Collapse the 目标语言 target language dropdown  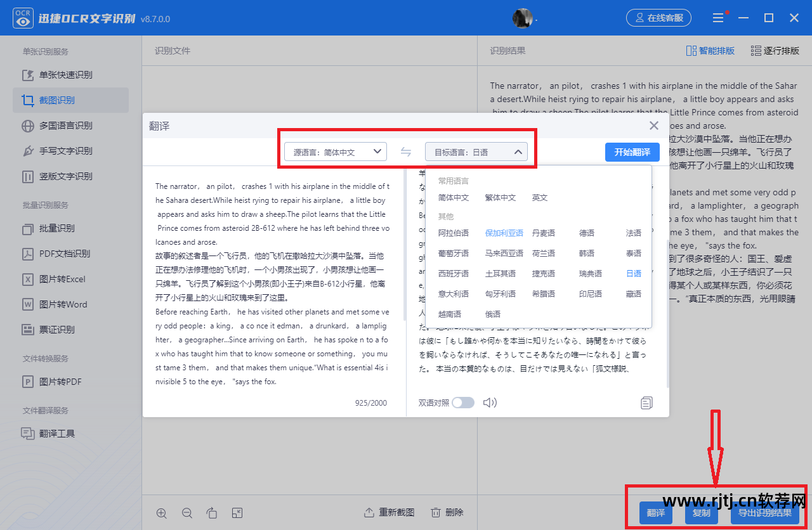(476, 152)
